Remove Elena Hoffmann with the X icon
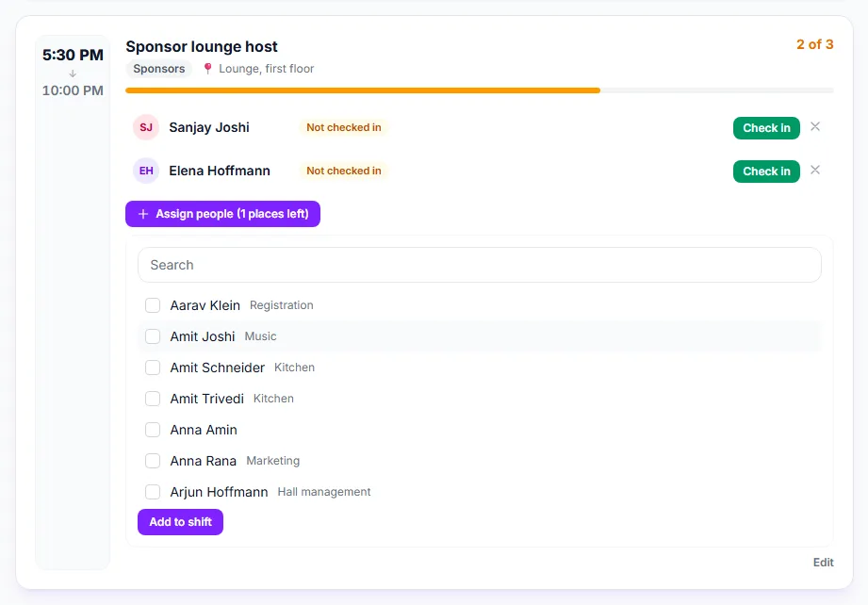 tap(815, 170)
